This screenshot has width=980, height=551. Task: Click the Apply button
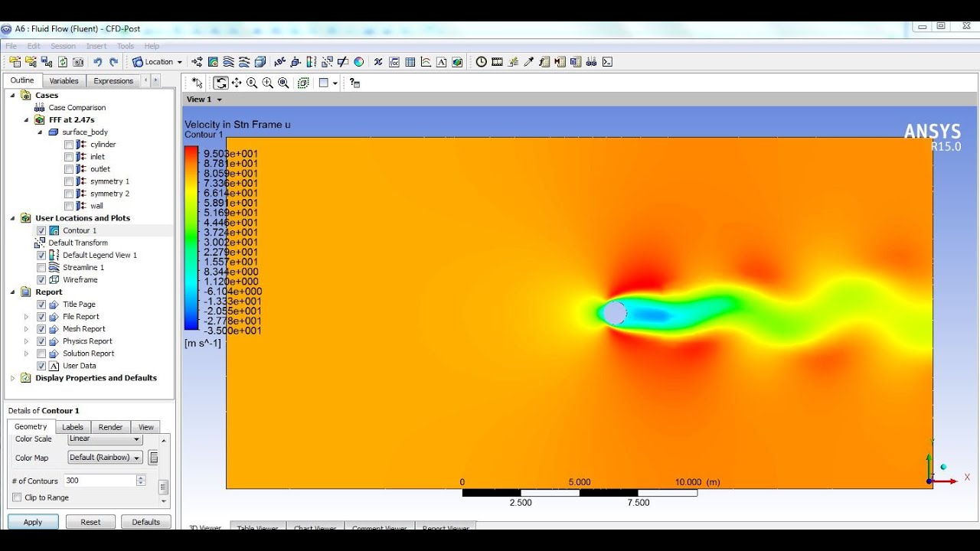[x=33, y=522]
